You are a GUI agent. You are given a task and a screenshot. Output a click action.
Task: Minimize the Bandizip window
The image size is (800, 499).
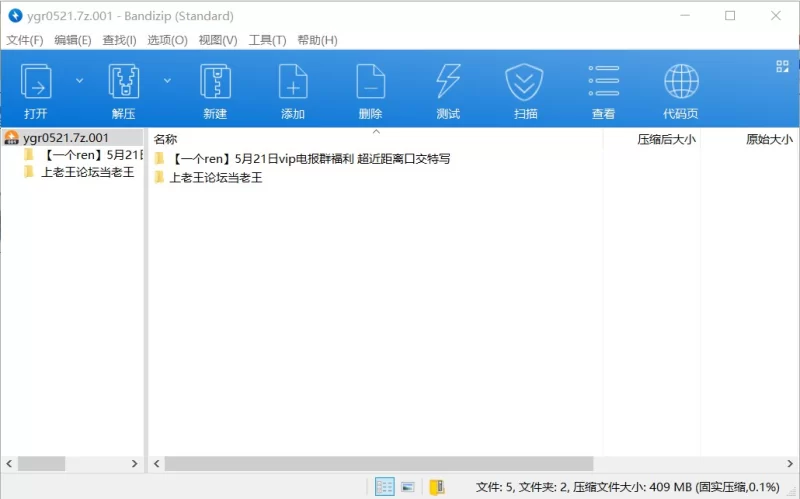tap(685, 16)
